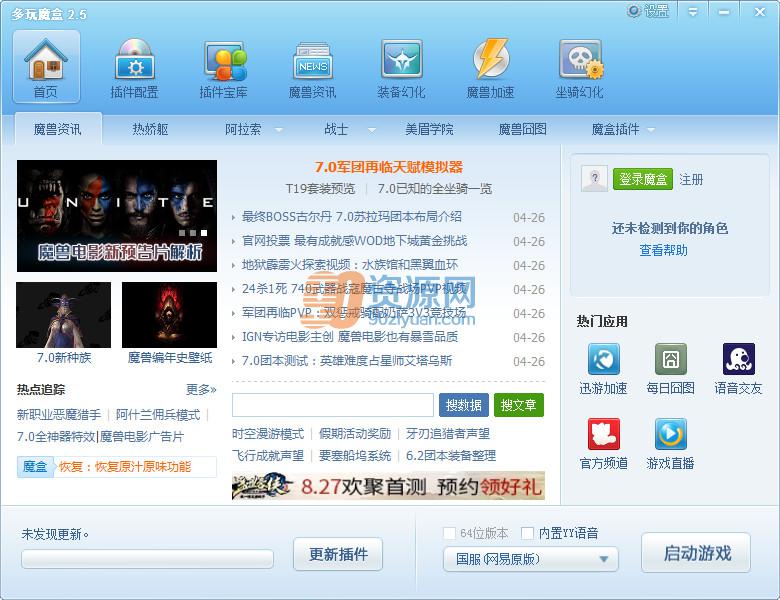This screenshot has height=600, width=780.
Task: Open article 官网投票 最有成就感WOD地下城黄金挑战
Action: click(x=354, y=241)
